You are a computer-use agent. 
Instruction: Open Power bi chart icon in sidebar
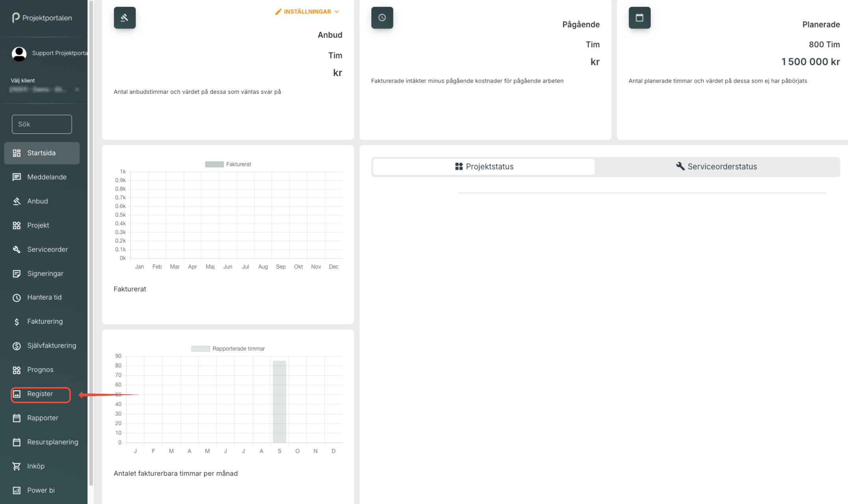(x=17, y=490)
